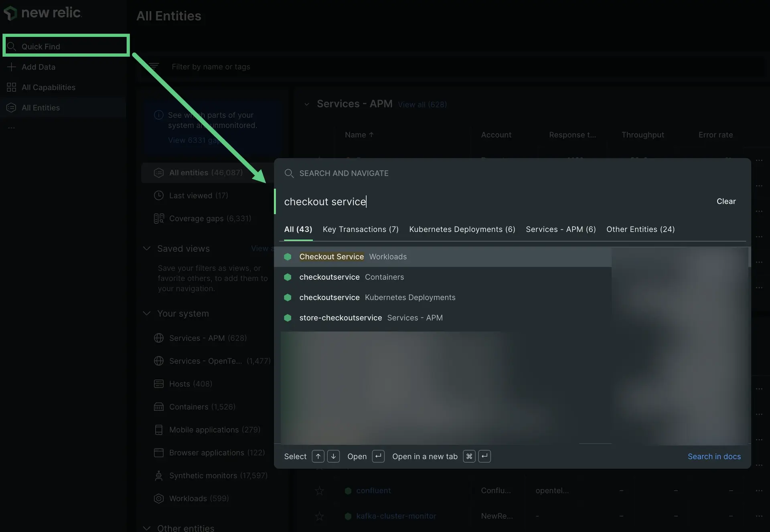This screenshot has height=532, width=770.
Task: Expand the Other entities section
Action: tap(147, 528)
